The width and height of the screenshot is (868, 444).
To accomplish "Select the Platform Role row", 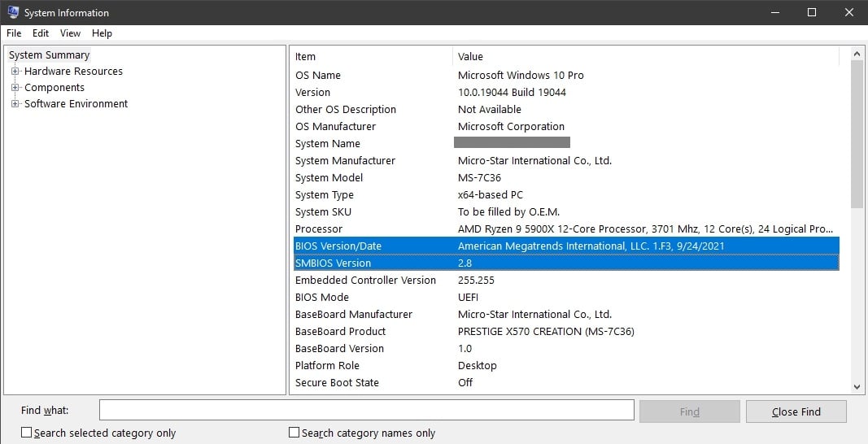I will [x=566, y=365].
